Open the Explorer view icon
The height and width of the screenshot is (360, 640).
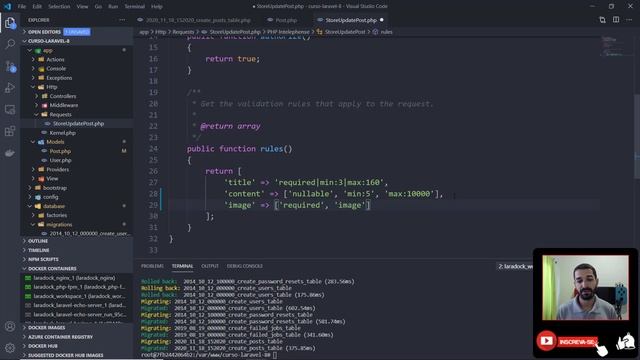10,22
